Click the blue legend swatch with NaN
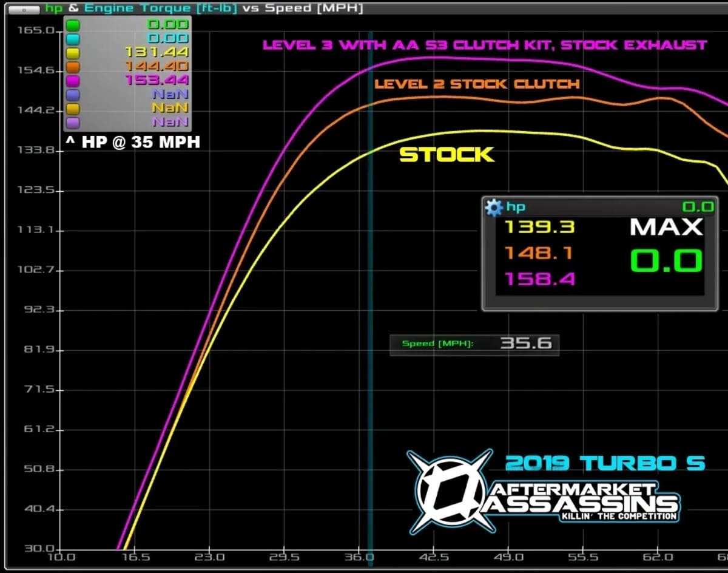 [73, 95]
